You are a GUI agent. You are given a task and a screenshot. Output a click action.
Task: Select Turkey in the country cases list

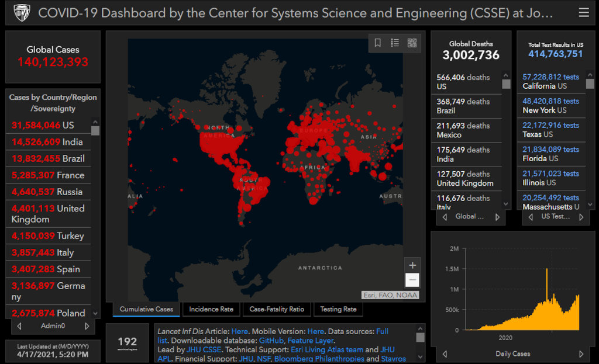(x=49, y=236)
